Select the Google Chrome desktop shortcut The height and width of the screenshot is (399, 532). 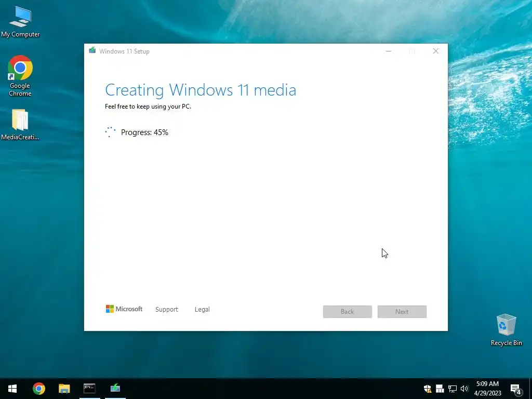tap(20, 76)
